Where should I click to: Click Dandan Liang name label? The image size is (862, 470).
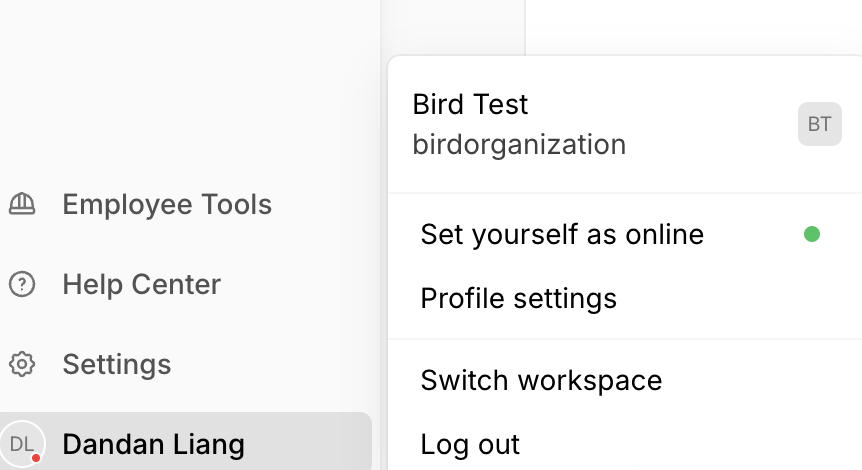pyautogui.click(x=153, y=444)
